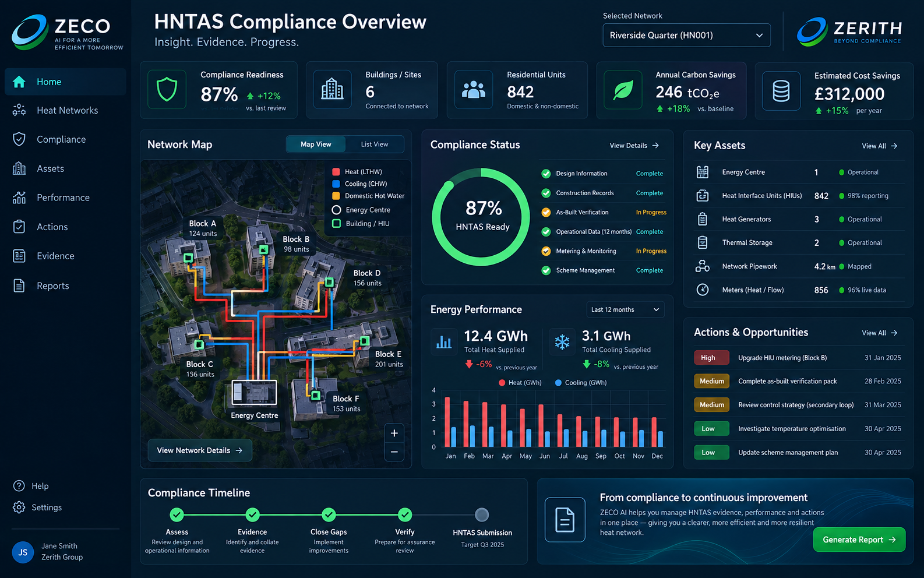Click the Estimated Cost Savings database icon

781,91
